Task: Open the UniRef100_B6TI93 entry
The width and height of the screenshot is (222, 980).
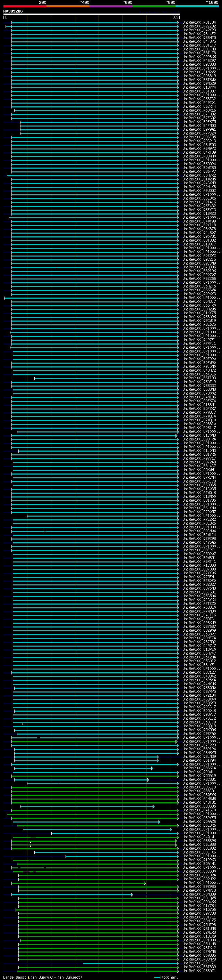Action: 199,378
